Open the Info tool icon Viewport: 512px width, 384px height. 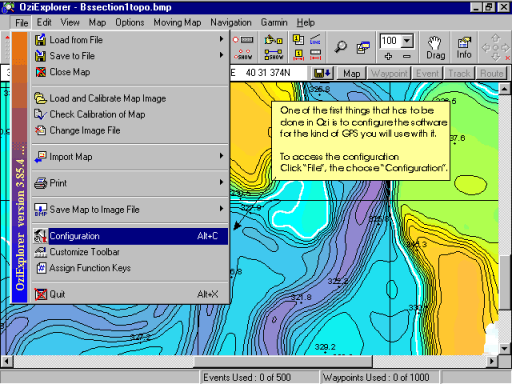pyautogui.click(x=464, y=48)
